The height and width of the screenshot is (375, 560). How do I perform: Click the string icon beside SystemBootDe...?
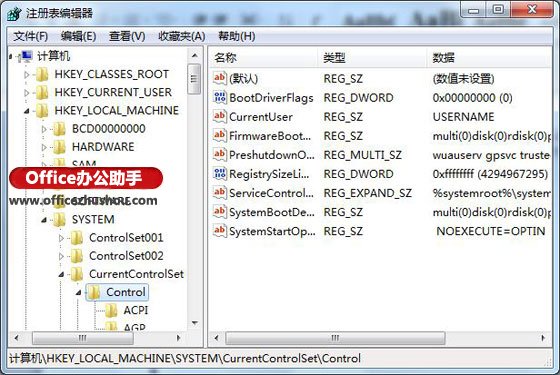pyautogui.click(x=219, y=212)
